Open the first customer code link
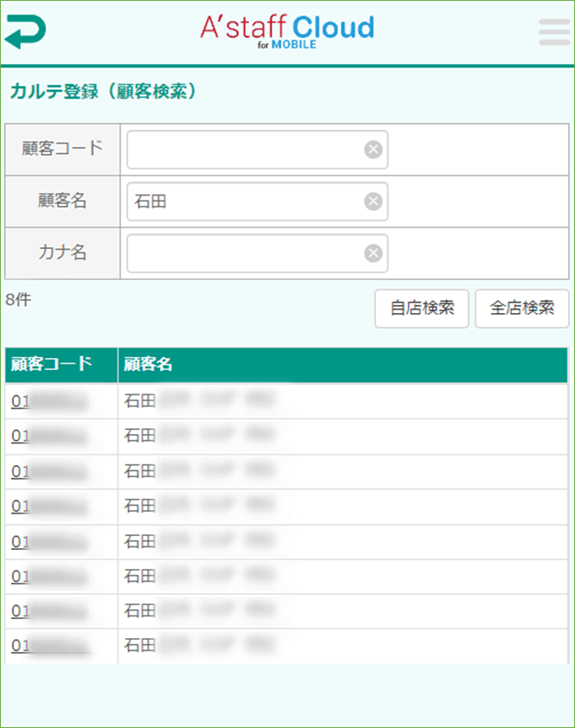 (x=48, y=401)
